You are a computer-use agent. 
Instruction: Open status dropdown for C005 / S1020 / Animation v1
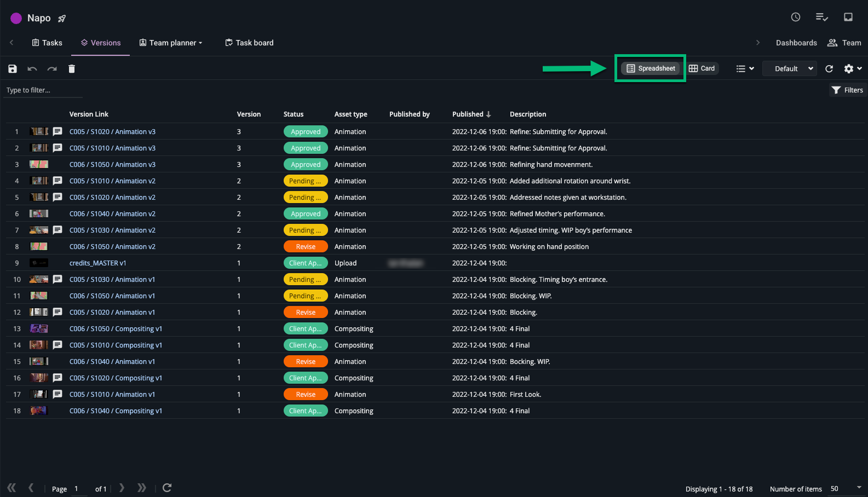pos(306,312)
